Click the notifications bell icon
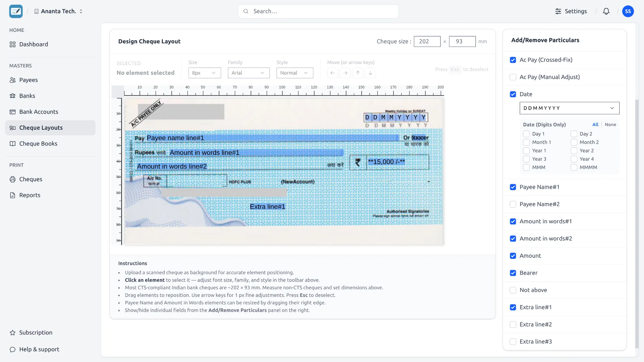 (606, 11)
